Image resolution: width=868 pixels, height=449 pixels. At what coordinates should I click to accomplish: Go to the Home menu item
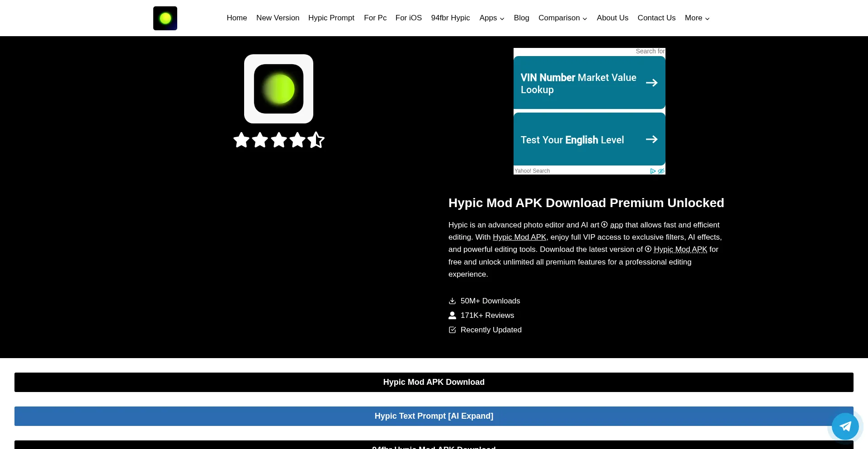[237, 18]
